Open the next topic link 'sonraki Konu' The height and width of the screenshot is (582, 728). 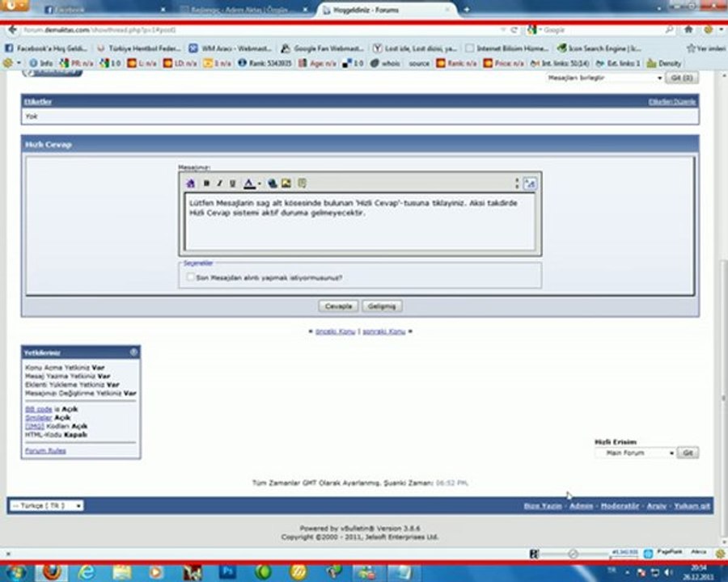[x=384, y=331]
